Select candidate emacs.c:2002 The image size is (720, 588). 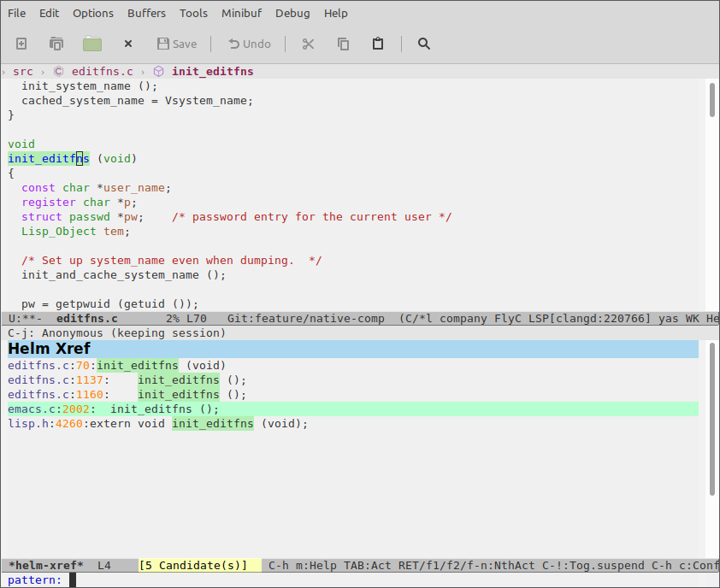point(352,409)
